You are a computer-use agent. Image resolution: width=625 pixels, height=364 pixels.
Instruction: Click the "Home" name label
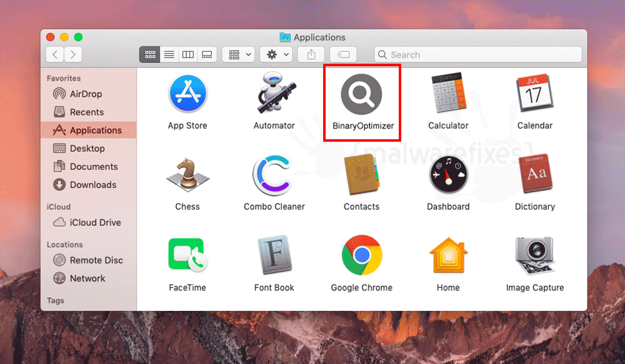click(x=448, y=288)
